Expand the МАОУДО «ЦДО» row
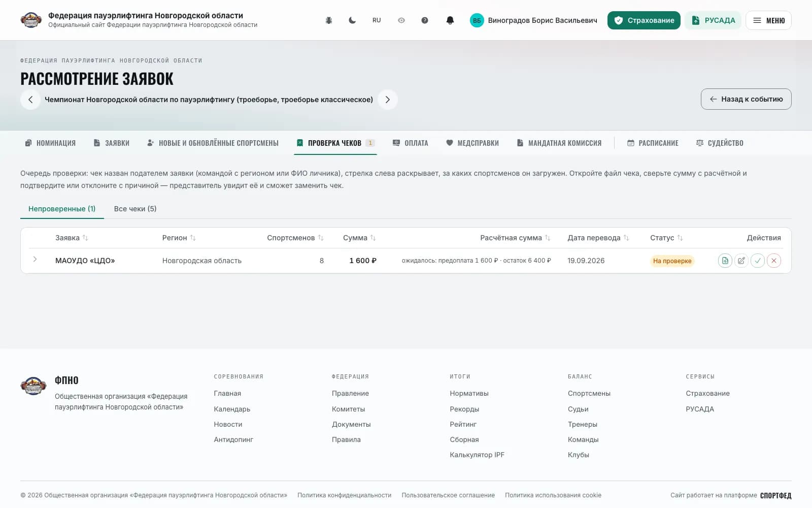The image size is (812, 508). point(35,260)
